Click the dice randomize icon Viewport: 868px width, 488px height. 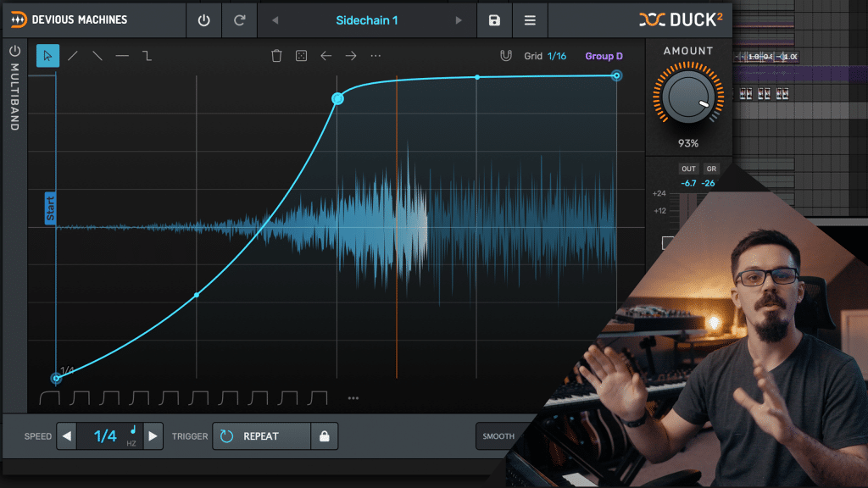301,56
